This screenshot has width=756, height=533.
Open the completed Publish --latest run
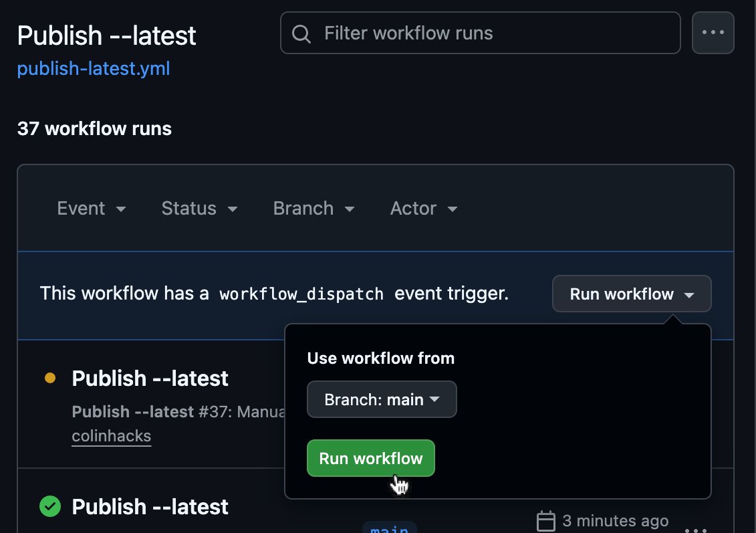pos(150,506)
